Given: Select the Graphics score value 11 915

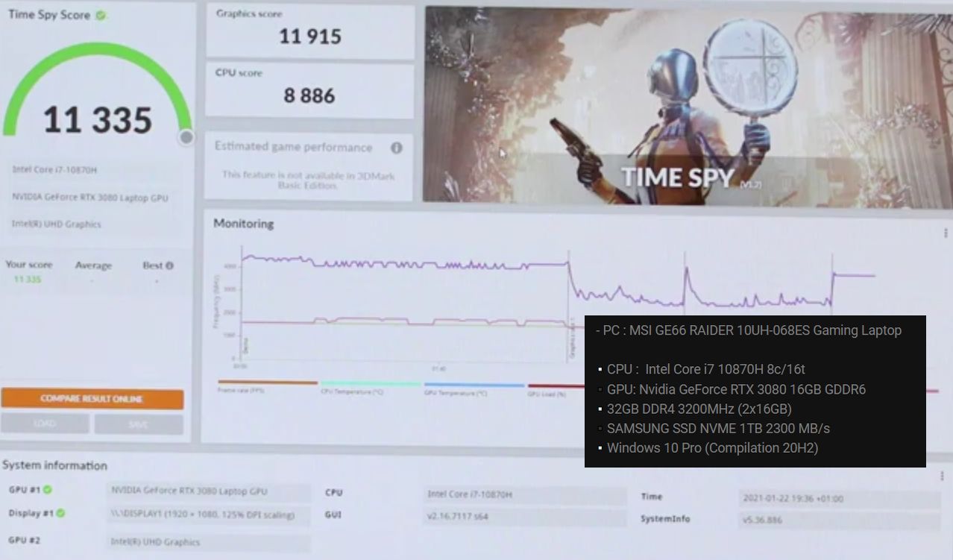Looking at the screenshot, I should coord(310,36).
